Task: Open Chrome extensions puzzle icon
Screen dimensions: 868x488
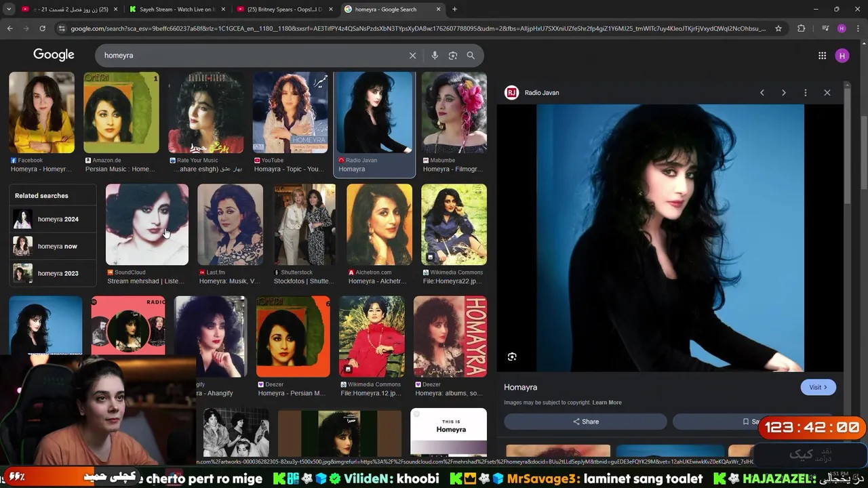Action: [802, 28]
